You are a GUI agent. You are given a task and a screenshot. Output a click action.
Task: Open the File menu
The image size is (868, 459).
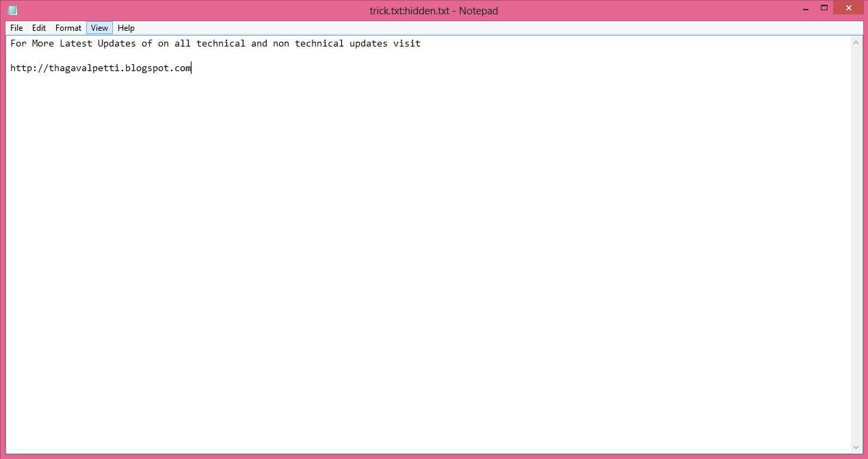click(16, 27)
